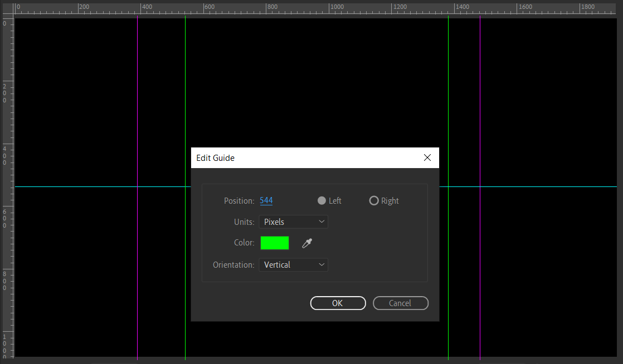
Task: Select the green vertical guide near 600
Action: [x=185, y=83]
